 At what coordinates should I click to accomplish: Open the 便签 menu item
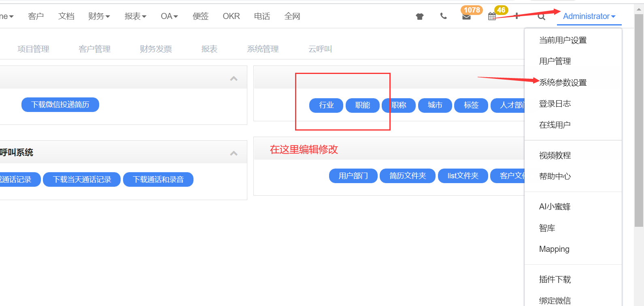click(201, 16)
